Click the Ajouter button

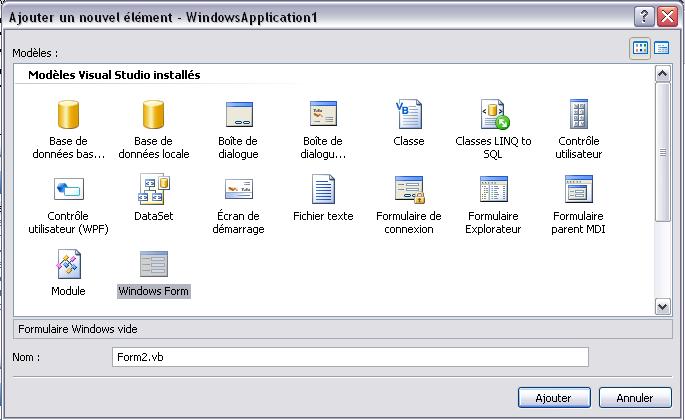[x=554, y=398]
